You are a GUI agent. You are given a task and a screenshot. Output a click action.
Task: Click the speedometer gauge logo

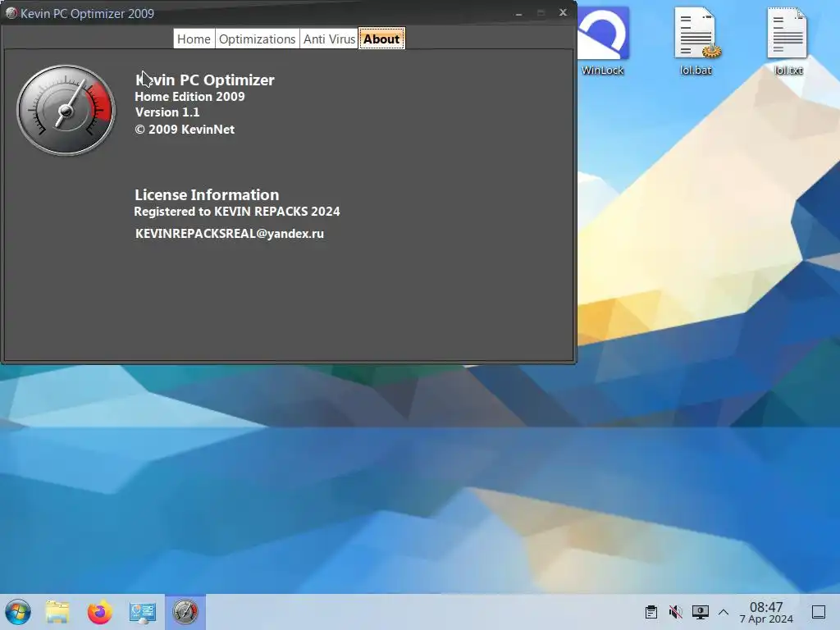tap(66, 111)
